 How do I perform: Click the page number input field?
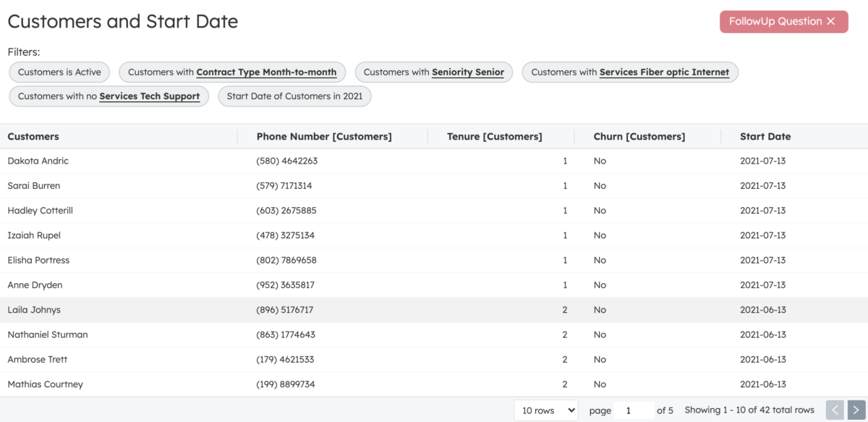click(x=633, y=410)
